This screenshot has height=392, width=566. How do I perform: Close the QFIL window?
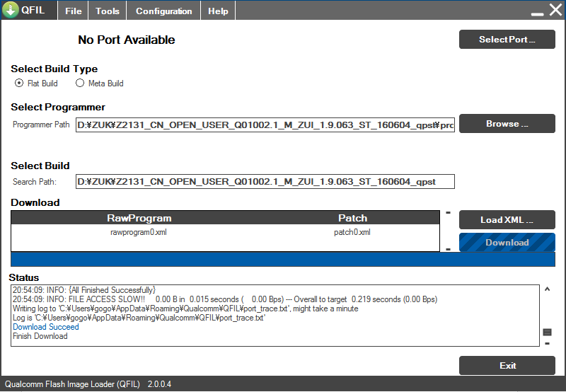(x=556, y=10)
